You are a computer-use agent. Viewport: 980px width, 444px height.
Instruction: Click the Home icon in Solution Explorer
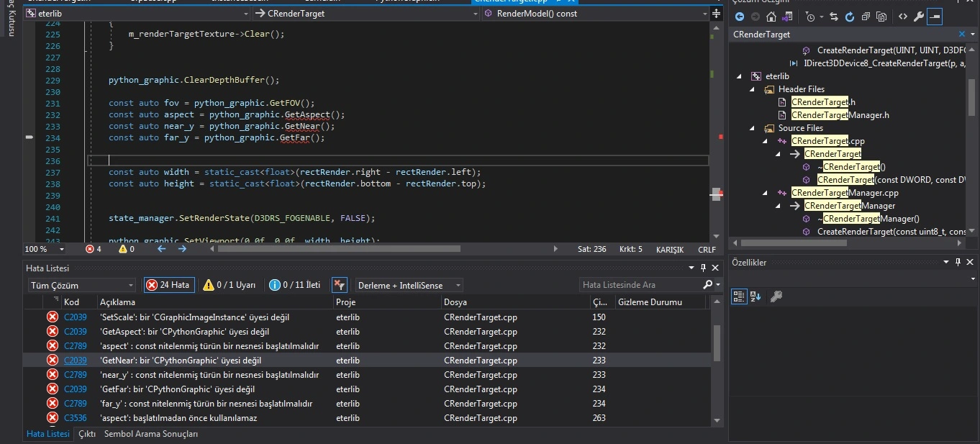tap(771, 17)
